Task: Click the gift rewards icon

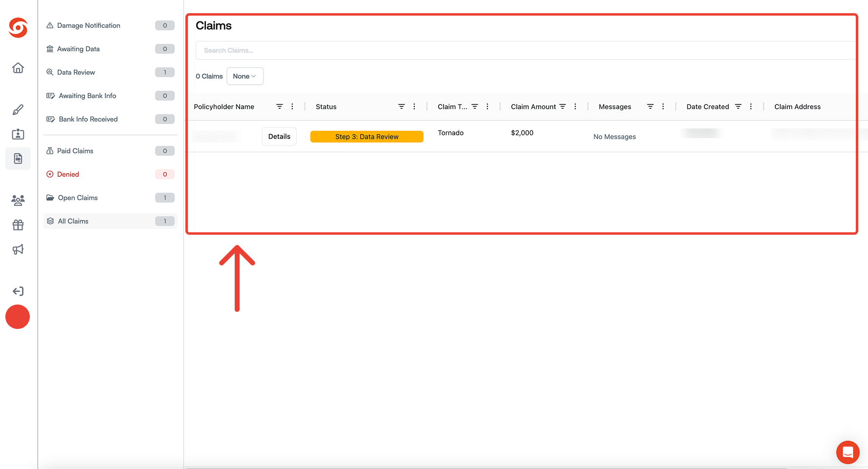Action: tap(18, 224)
